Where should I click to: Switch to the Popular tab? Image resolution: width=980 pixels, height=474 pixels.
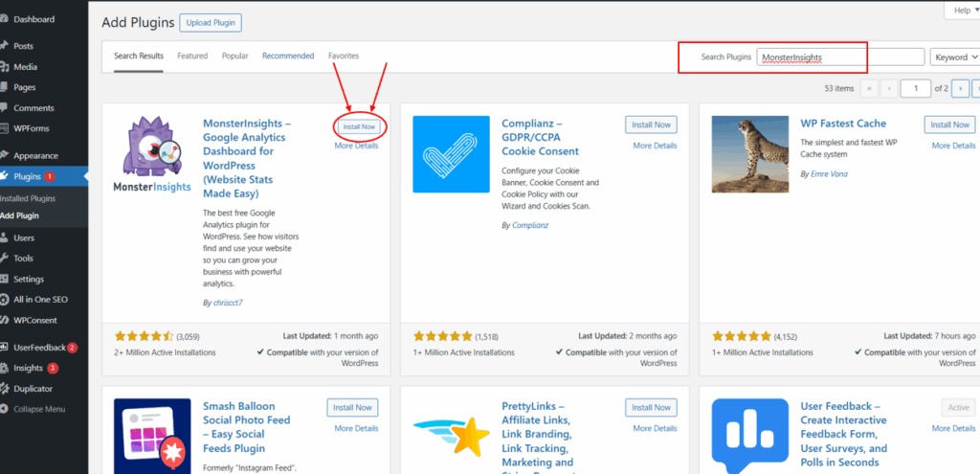tap(235, 56)
